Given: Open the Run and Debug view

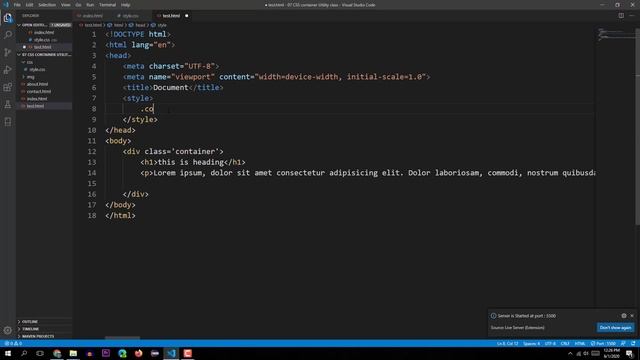Looking at the screenshot, I should pyautogui.click(x=8, y=70).
